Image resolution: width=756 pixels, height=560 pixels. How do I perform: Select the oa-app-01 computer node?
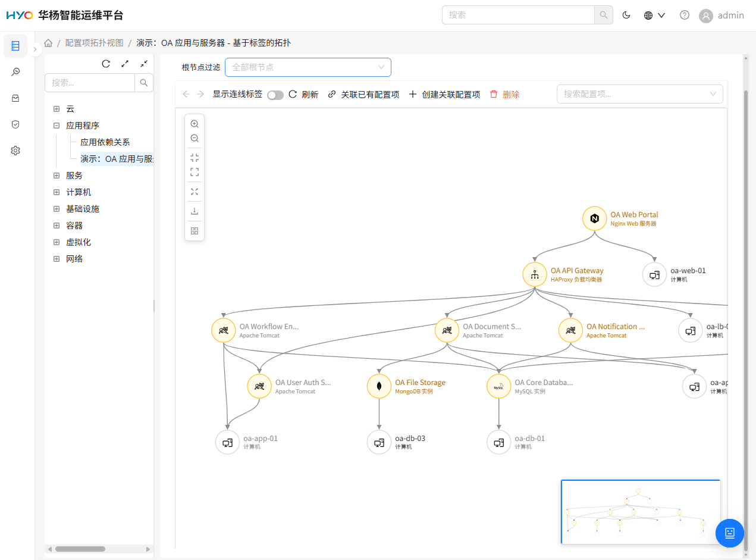point(228,442)
